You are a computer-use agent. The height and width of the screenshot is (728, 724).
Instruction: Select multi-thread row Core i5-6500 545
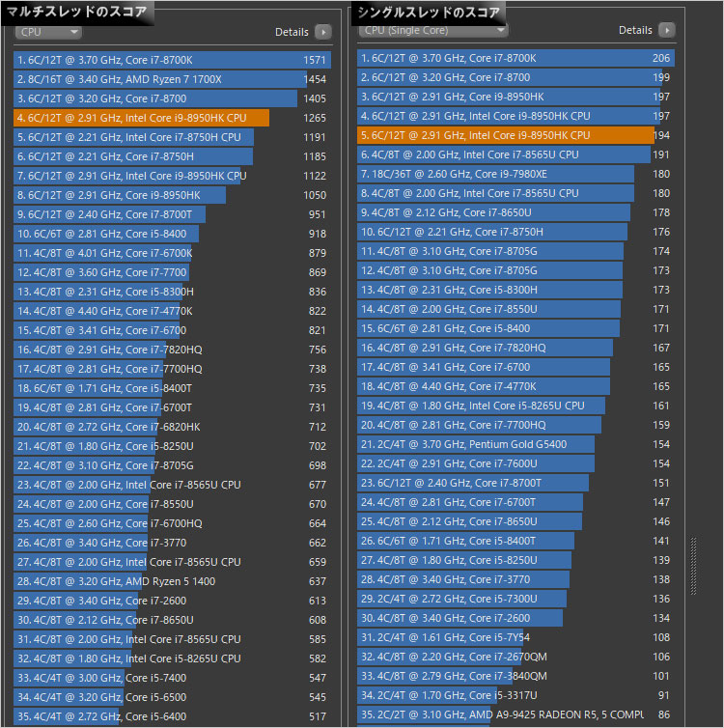click(x=172, y=697)
